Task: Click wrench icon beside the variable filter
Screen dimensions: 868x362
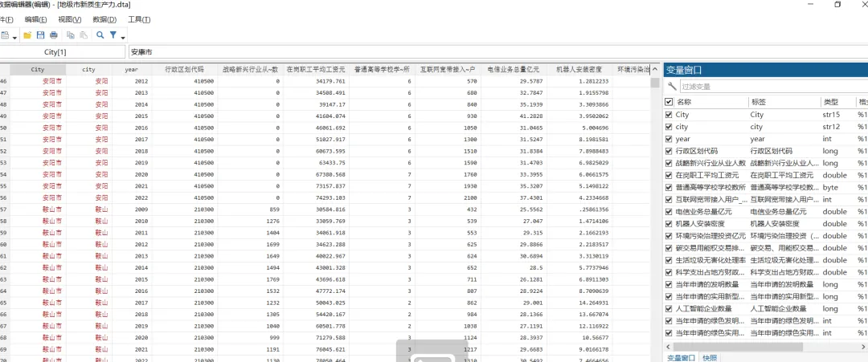Action: point(672,86)
